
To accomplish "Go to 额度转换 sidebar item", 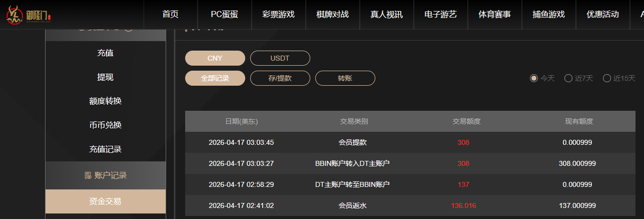I will click(106, 101).
